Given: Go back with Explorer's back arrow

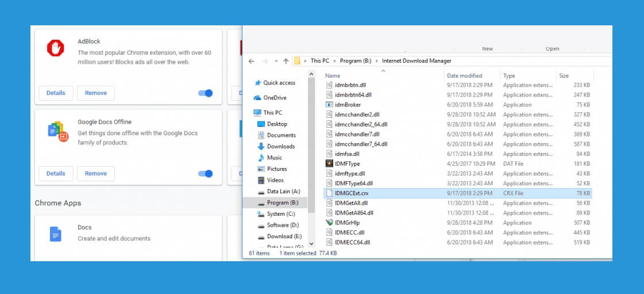Looking at the screenshot, I should click(x=252, y=61).
